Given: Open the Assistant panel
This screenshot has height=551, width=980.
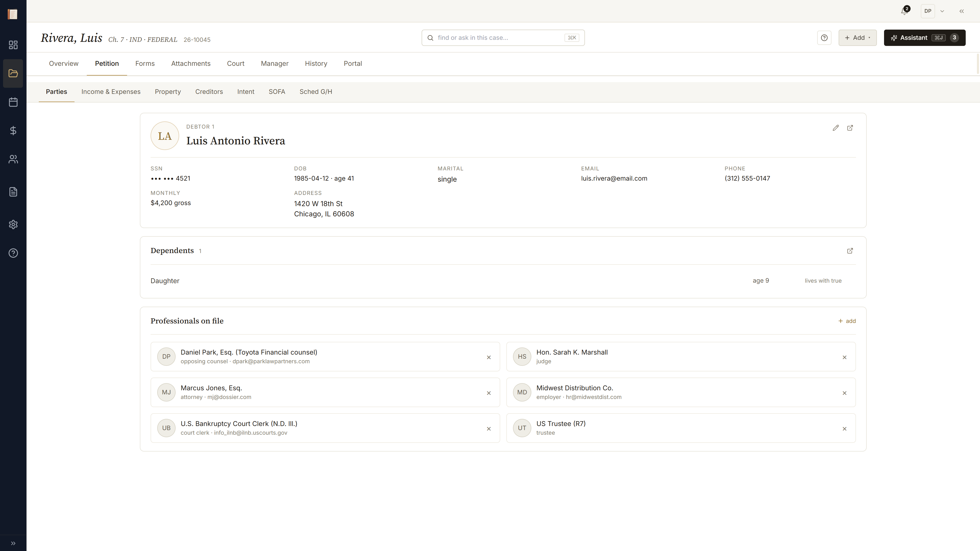Looking at the screenshot, I should pos(924,38).
